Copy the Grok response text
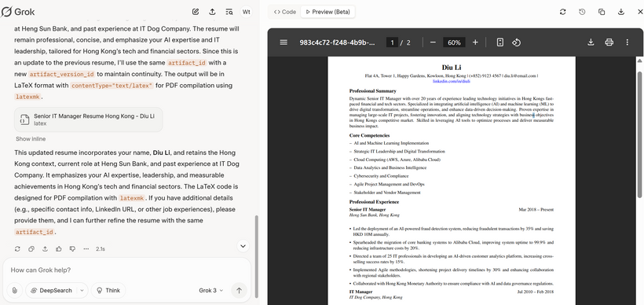 click(31, 248)
